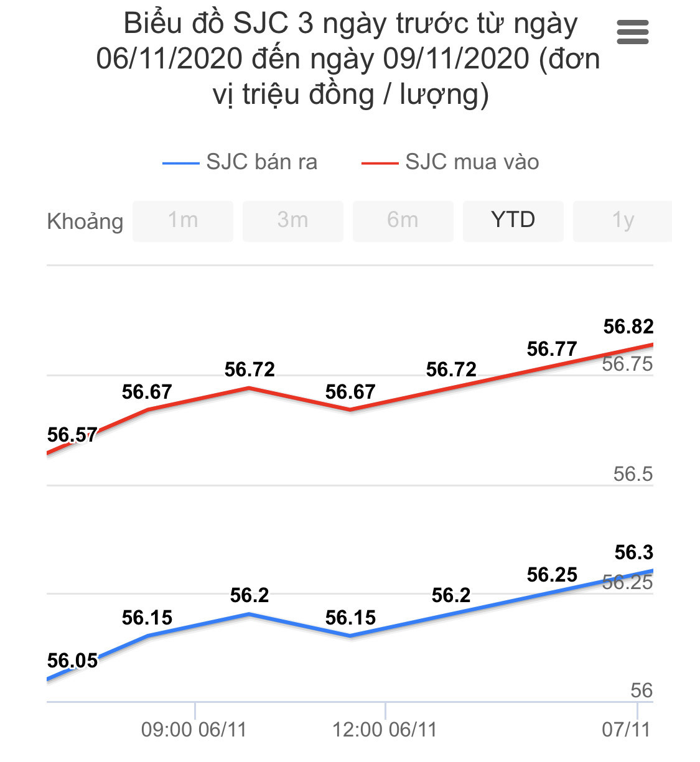The image size is (700, 762).
Task: Click the 09:00 06/11 axis marker
Action: [x=194, y=729]
